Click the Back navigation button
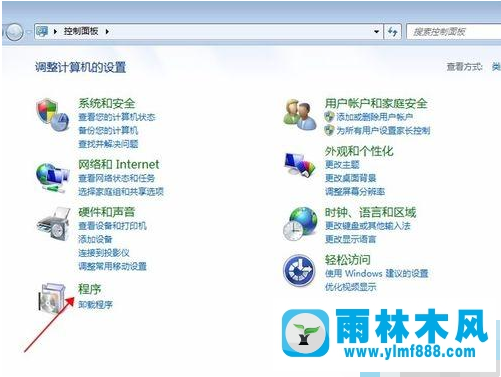Image resolution: width=501 pixels, height=377 pixels. point(14,32)
